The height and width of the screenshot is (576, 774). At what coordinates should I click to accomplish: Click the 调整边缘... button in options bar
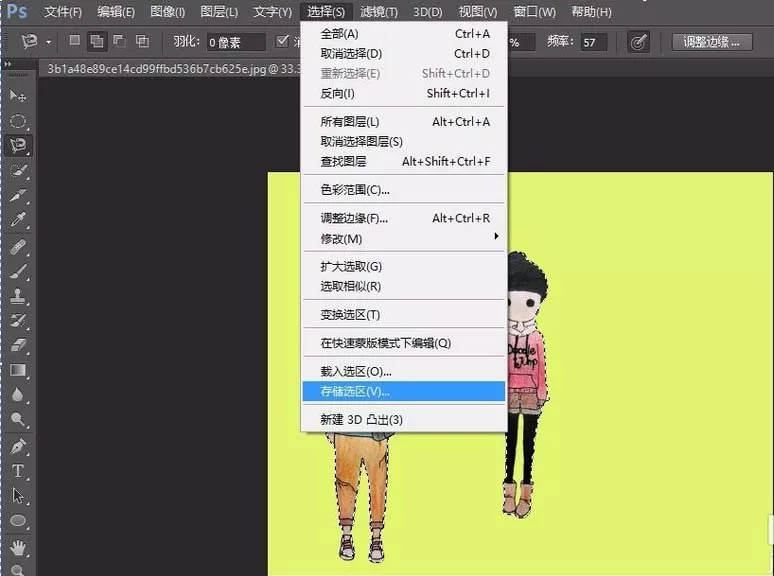[712, 42]
